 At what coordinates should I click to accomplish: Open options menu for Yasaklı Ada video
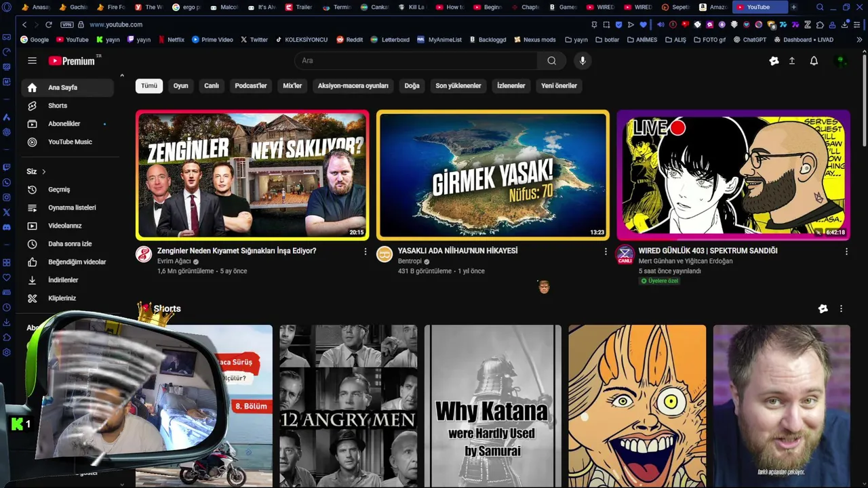coord(606,251)
